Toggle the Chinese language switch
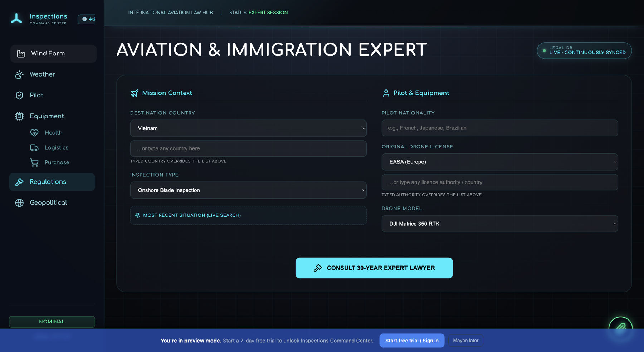This screenshot has height=352, width=644. click(87, 19)
